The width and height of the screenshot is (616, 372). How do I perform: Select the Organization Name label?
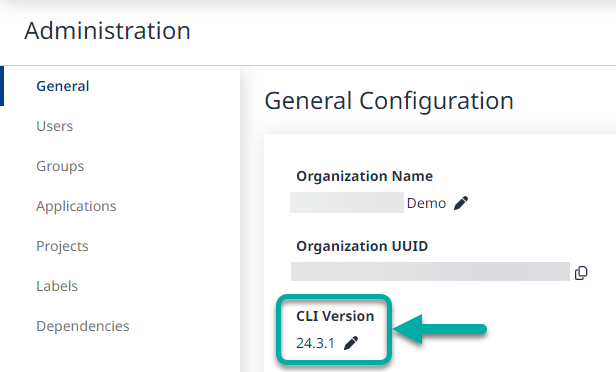pyautogui.click(x=365, y=176)
